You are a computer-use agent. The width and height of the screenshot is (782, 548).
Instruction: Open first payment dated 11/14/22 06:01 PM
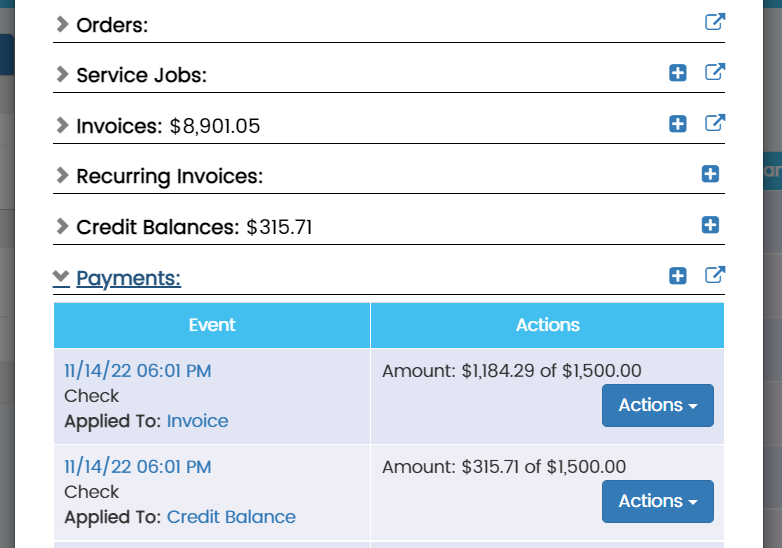(137, 371)
